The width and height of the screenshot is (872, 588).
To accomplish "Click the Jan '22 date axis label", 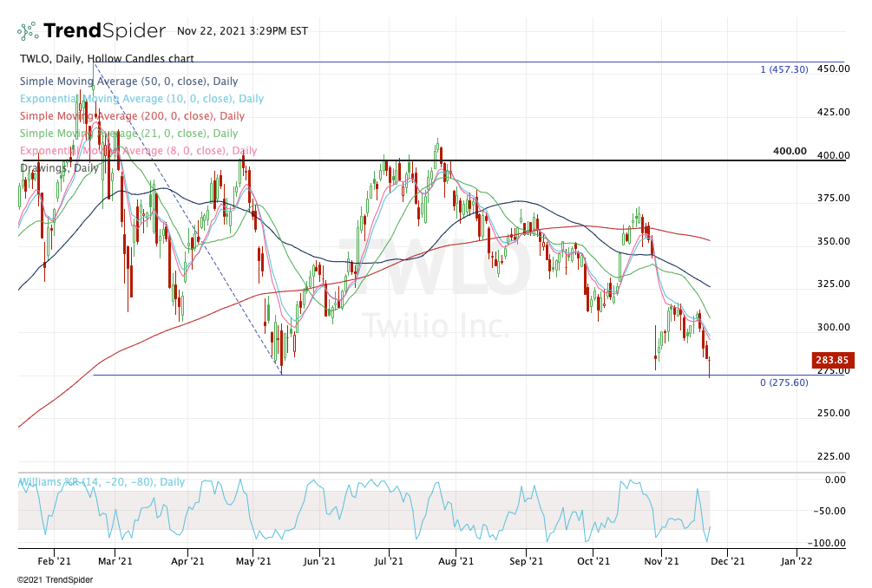I will pos(797,561).
